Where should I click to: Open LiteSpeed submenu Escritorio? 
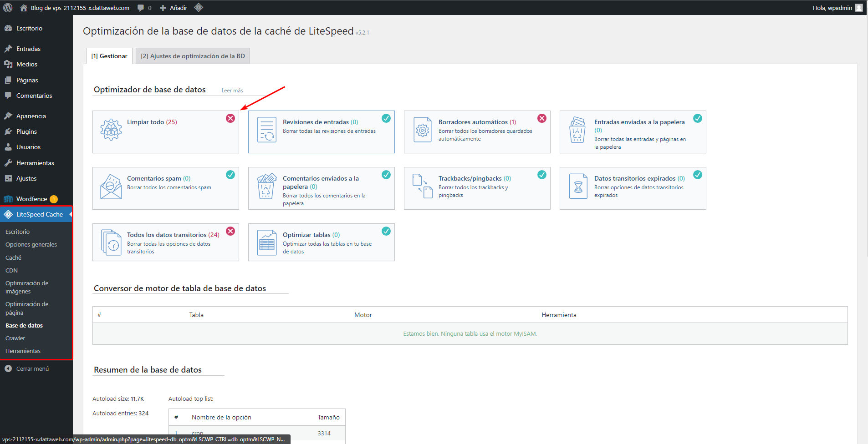[17, 232]
